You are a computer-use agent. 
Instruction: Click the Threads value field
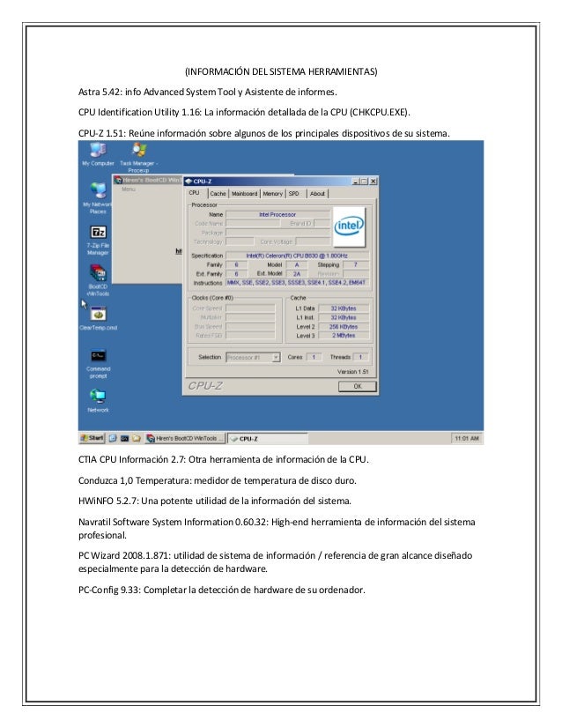pyautogui.click(x=360, y=357)
